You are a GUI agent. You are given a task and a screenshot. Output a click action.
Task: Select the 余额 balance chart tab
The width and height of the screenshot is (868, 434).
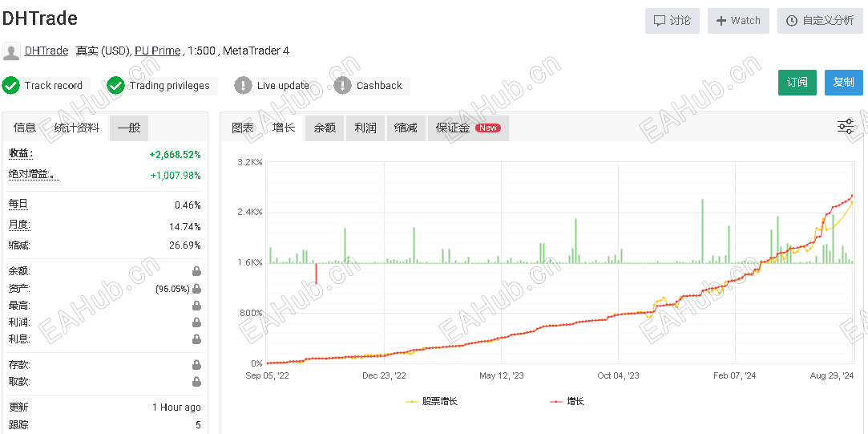pos(325,128)
